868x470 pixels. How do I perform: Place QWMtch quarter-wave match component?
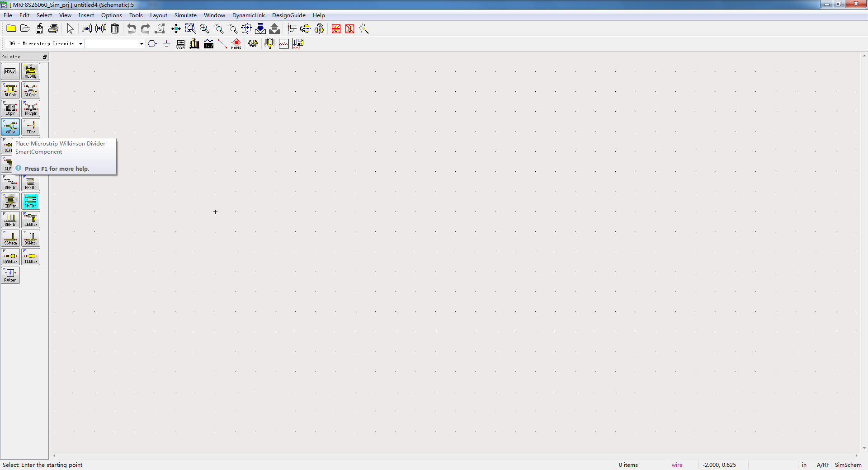(x=10, y=257)
